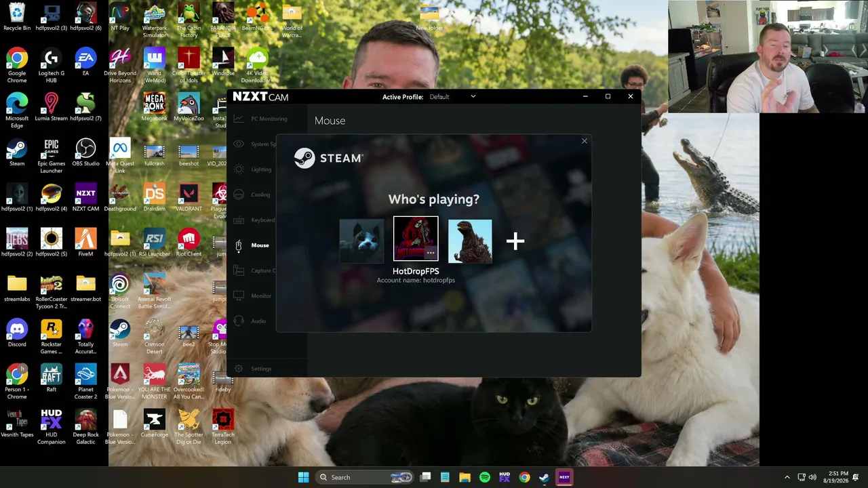Open the three-dot options on HotDropFPS avatar

pos(430,253)
